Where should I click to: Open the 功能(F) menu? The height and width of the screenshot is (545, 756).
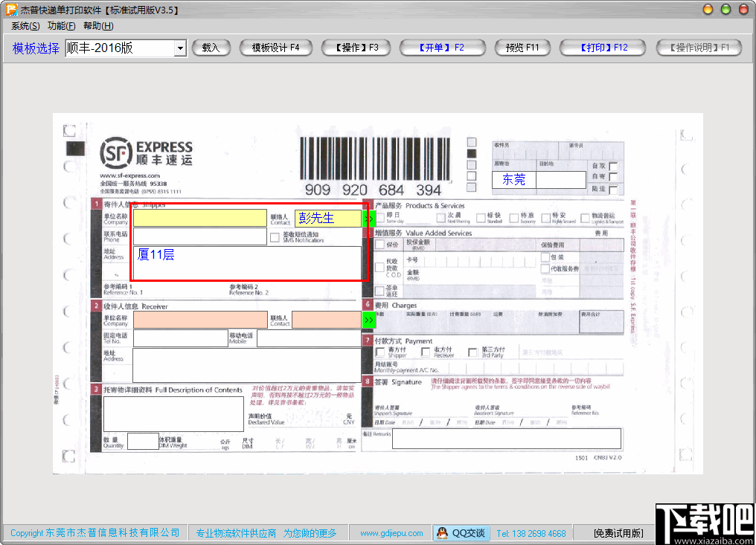pos(61,26)
